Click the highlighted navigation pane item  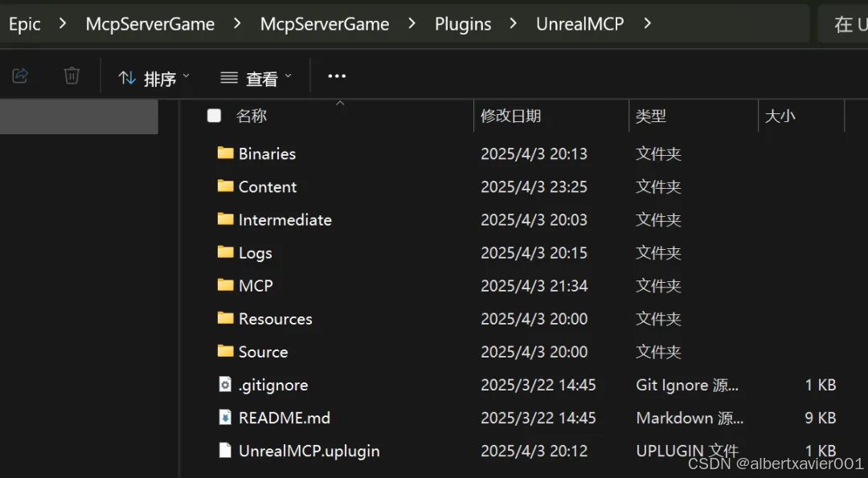[x=79, y=116]
